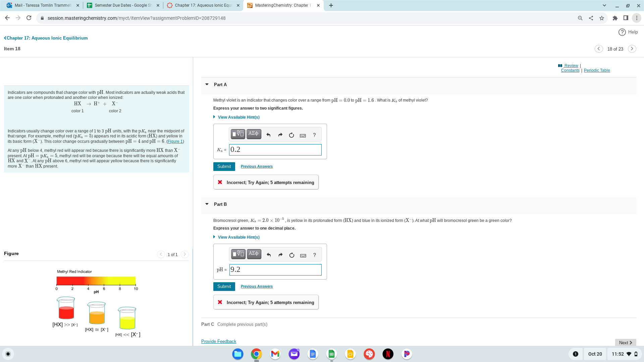
Task: Click the Methyl Red indicator color bar
Action: (96, 281)
